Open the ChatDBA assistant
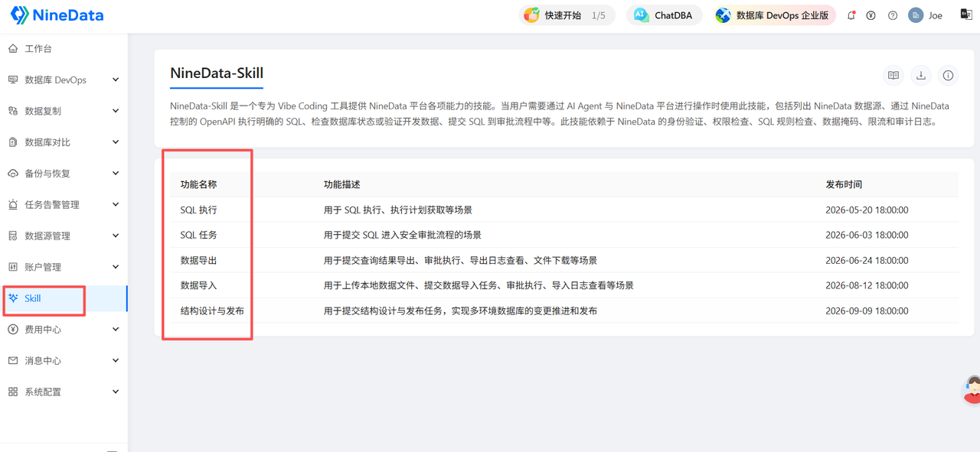The image size is (980, 452). [x=665, y=15]
